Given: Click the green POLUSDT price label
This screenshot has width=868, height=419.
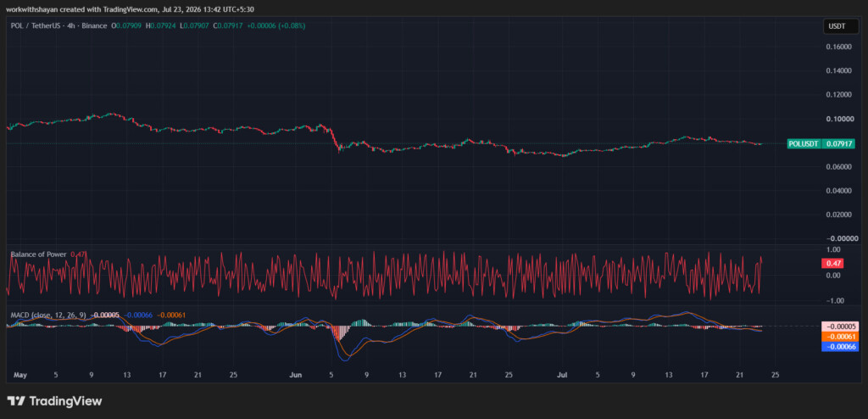Looking at the screenshot, I should click(804, 144).
